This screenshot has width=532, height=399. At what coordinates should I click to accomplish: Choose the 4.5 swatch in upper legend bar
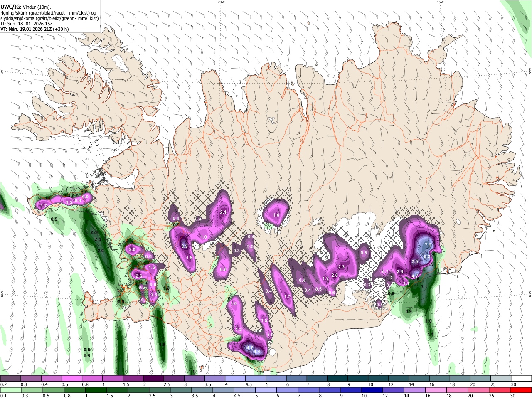coord(255,379)
